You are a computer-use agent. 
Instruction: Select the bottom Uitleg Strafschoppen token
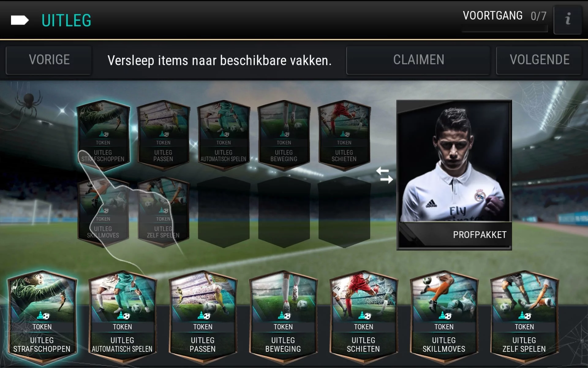pos(42,317)
